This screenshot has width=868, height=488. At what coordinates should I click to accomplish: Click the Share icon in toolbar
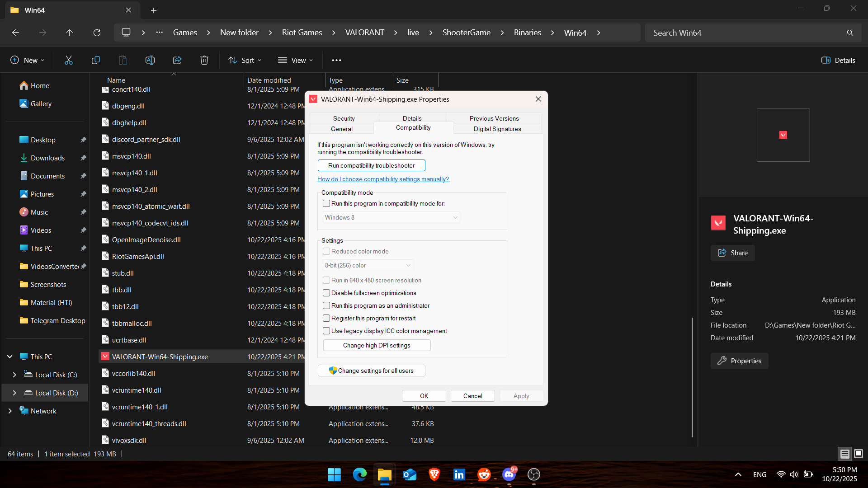(x=177, y=60)
